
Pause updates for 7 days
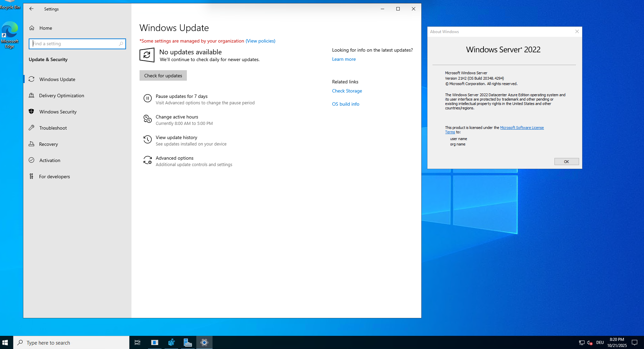[181, 97]
